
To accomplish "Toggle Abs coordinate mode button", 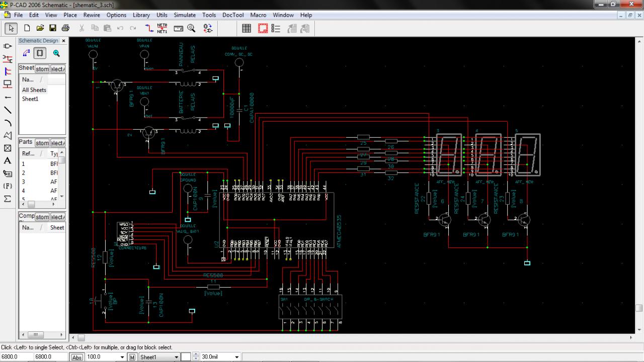I will 77,357.
